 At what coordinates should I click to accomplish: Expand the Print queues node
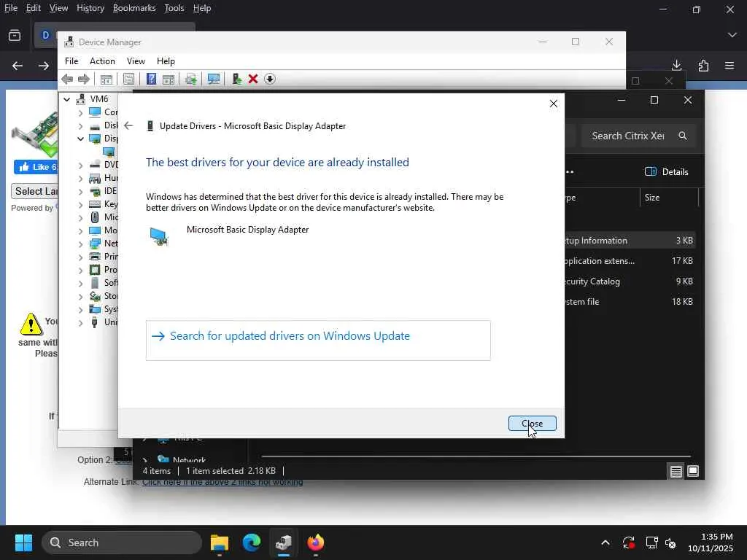tap(80, 257)
